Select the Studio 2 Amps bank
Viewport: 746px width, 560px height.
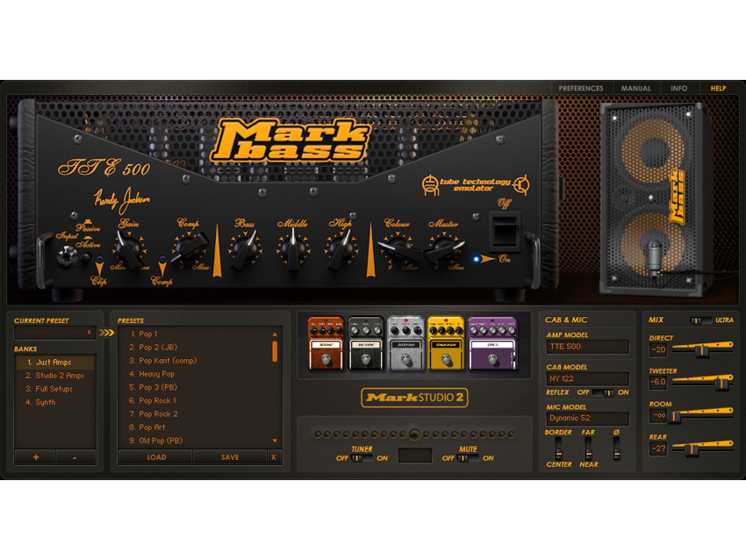coord(55,376)
